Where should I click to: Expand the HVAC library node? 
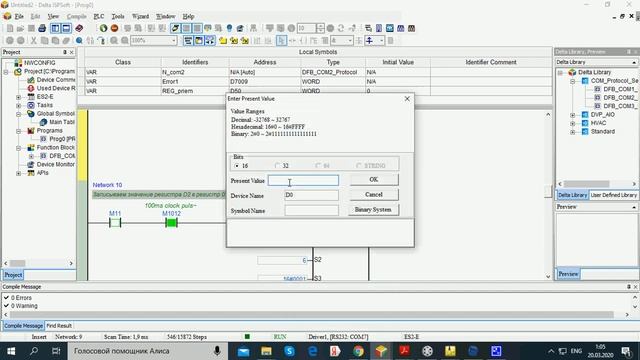[572, 123]
